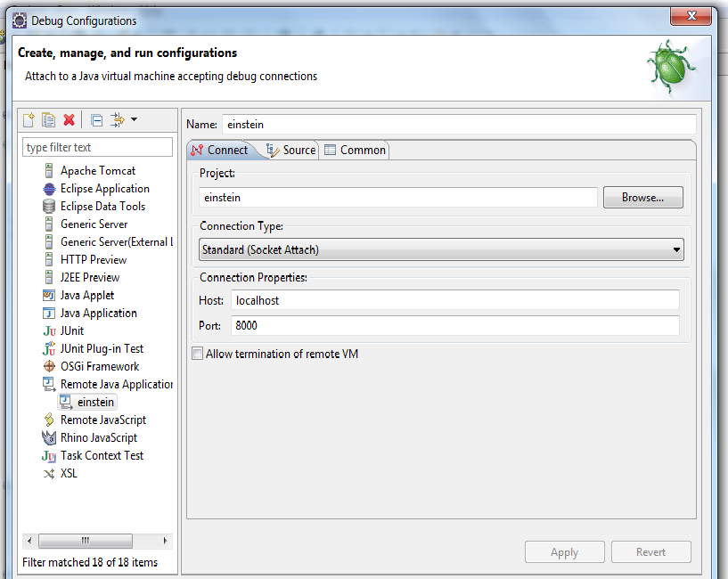
Task: Click the einstein configuration icon
Action: (x=67, y=402)
